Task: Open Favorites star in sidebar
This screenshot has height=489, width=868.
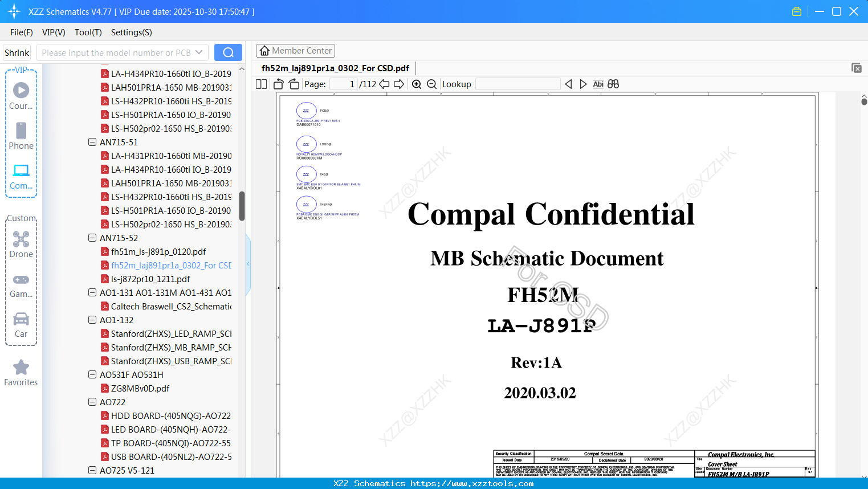Action: point(21,373)
